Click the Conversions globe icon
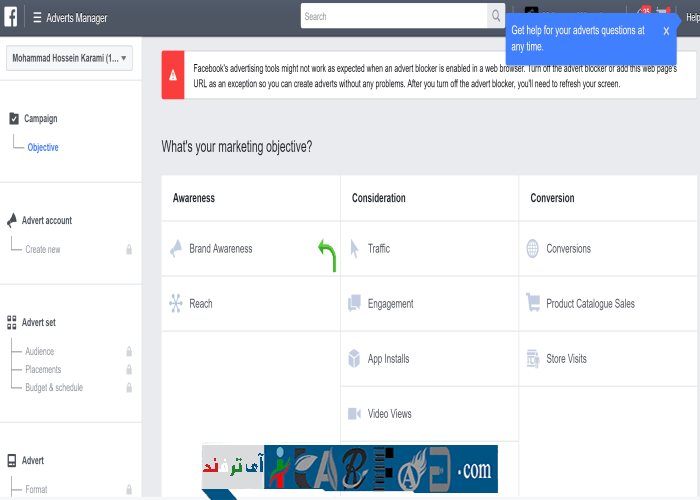The height and width of the screenshot is (500, 700). [533, 249]
